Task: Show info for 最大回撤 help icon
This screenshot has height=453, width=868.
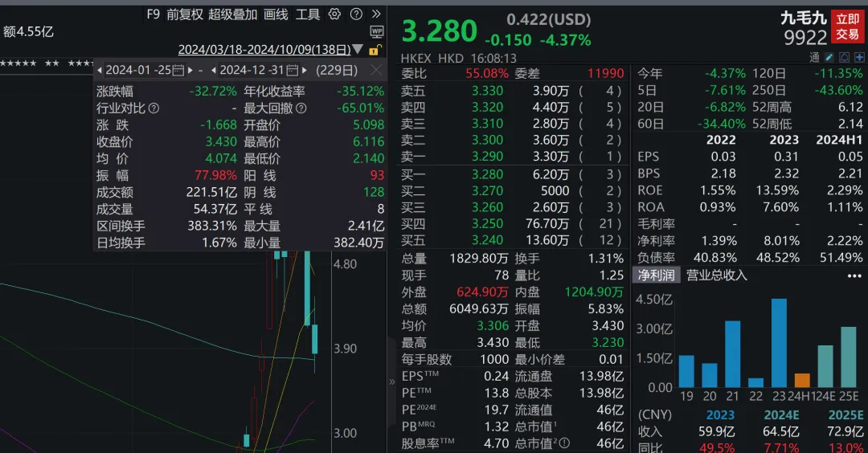Action: tap(301, 108)
